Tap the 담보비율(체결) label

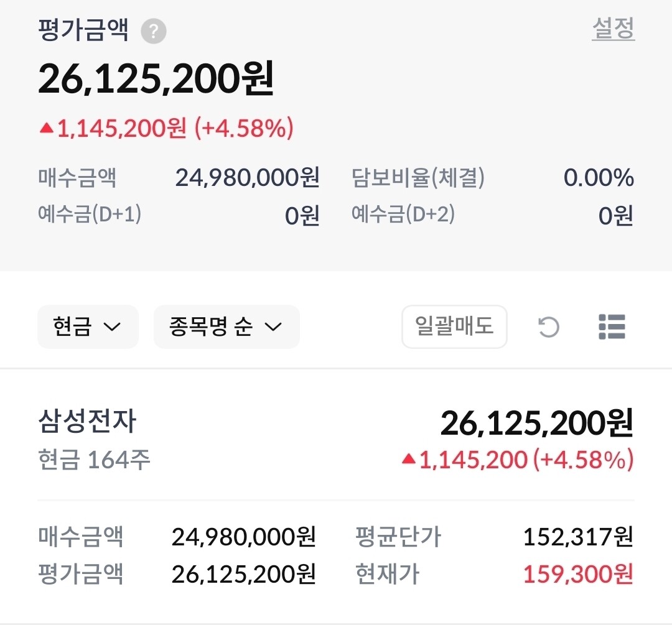418,178
